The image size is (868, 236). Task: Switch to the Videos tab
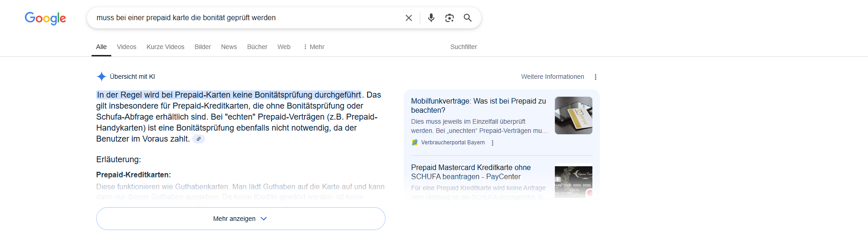126,47
